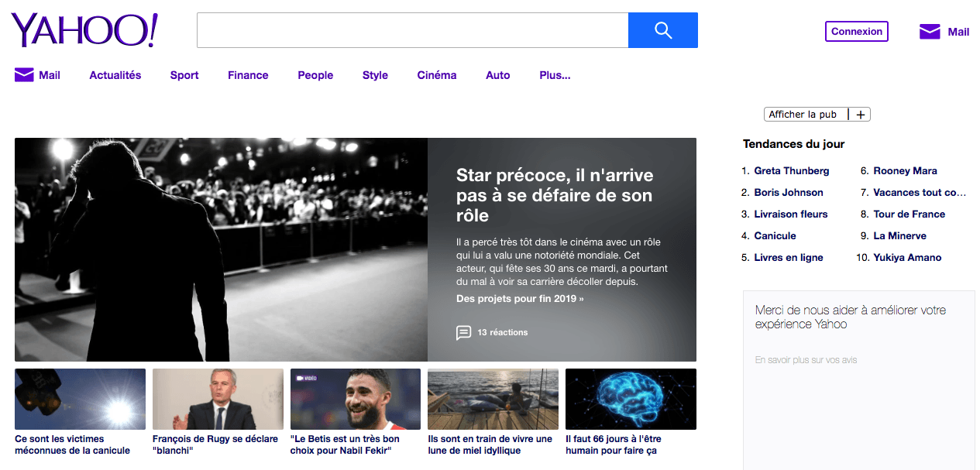Open the Cinéma section
This screenshot has height=470, width=980.
[437, 75]
